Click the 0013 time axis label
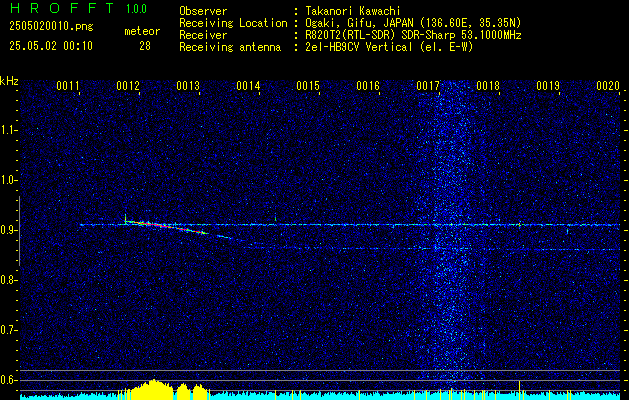Screen dimensions: 629x400 tap(188, 85)
